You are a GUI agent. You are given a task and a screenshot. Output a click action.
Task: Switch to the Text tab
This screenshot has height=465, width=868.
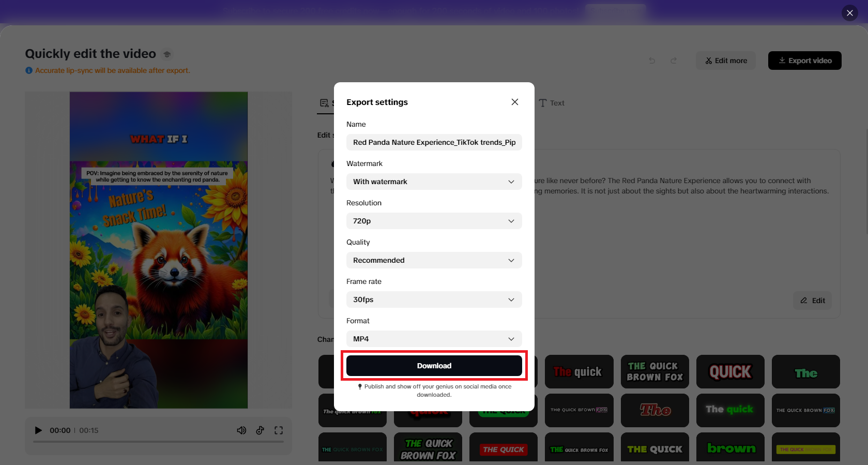tap(552, 103)
